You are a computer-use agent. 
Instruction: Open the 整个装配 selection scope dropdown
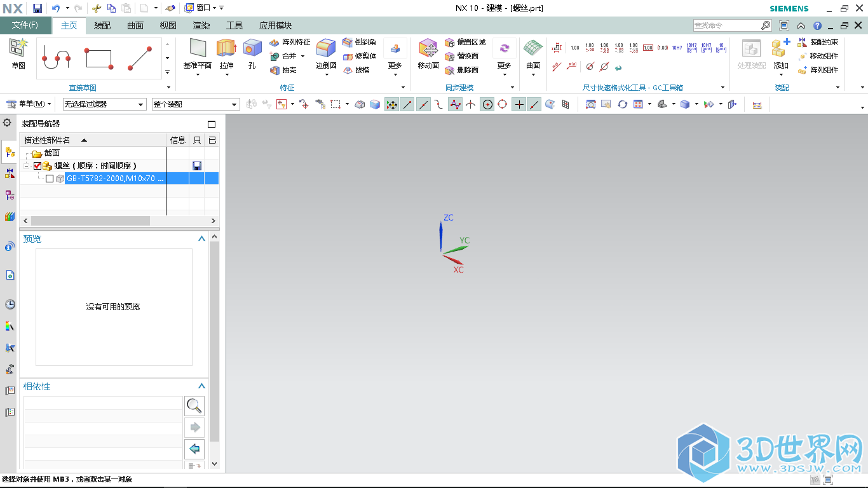point(196,104)
